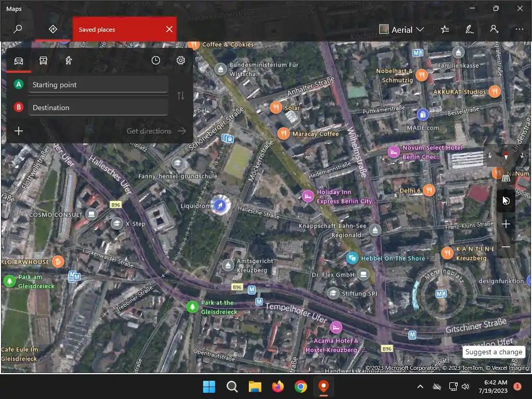Image resolution: width=532 pixels, height=399 pixels.
Task: Select Park at the Gleisdreieck marker
Action: (x=192, y=307)
